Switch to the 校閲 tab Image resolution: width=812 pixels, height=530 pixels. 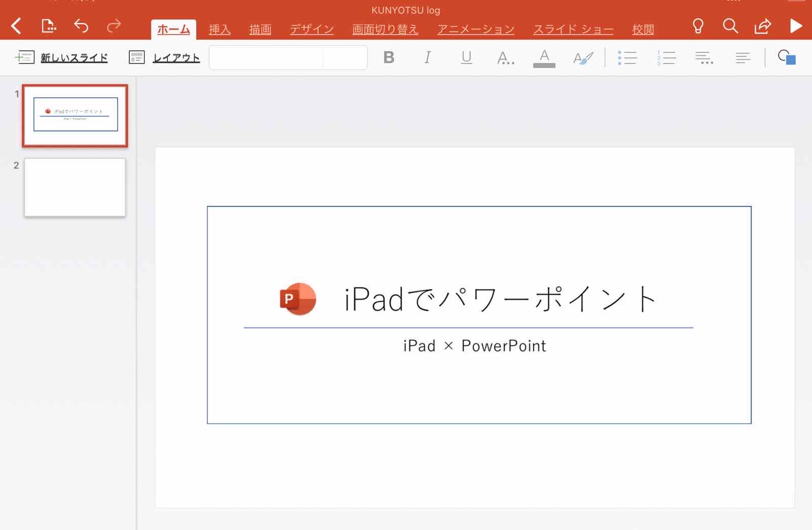coord(643,29)
